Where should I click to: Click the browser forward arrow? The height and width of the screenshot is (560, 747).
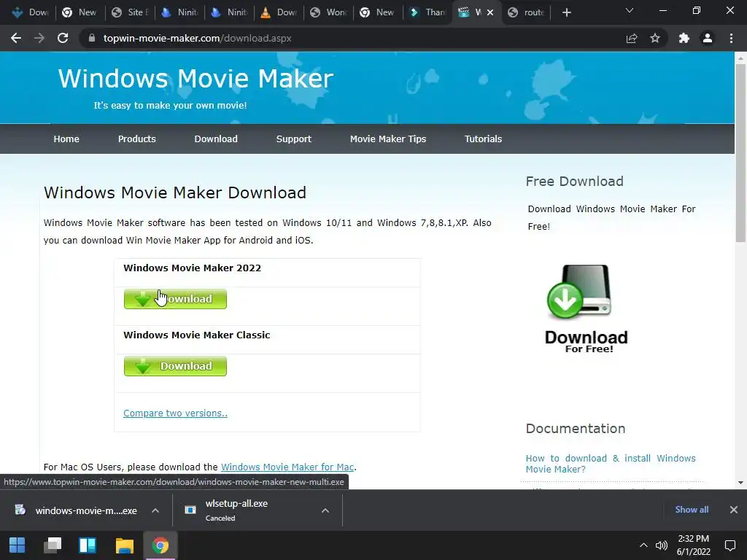tap(39, 38)
